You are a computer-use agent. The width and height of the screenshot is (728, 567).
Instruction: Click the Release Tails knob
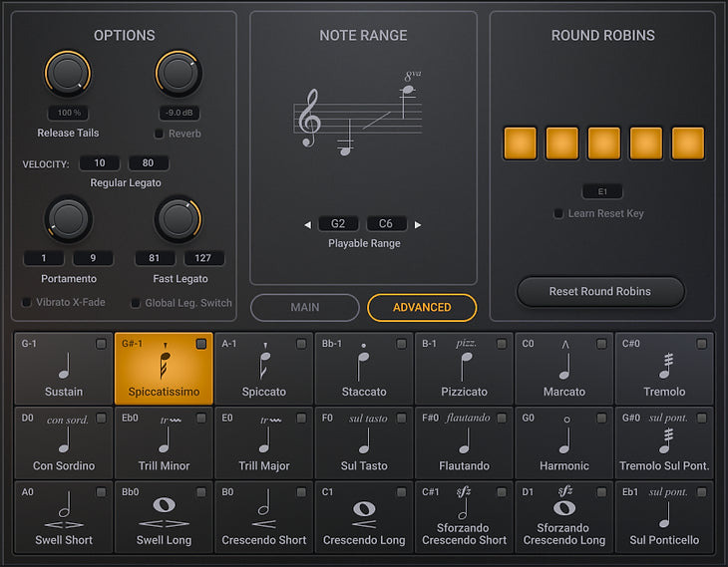pyautogui.click(x=68, y=75)
